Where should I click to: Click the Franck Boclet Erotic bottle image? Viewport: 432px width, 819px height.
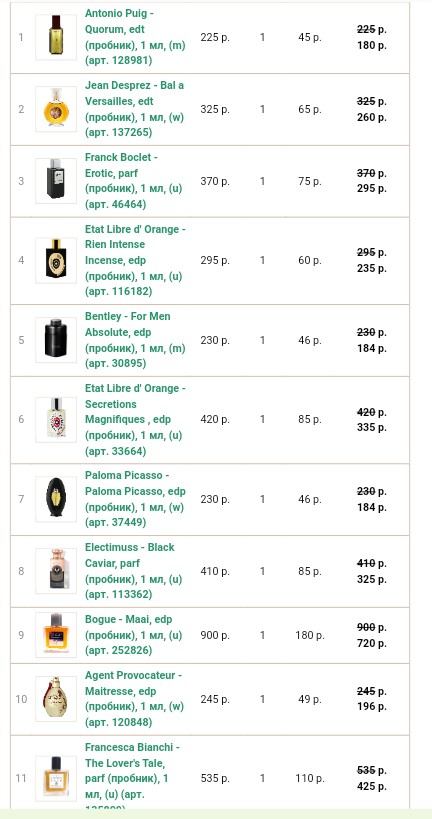point(56,181)
